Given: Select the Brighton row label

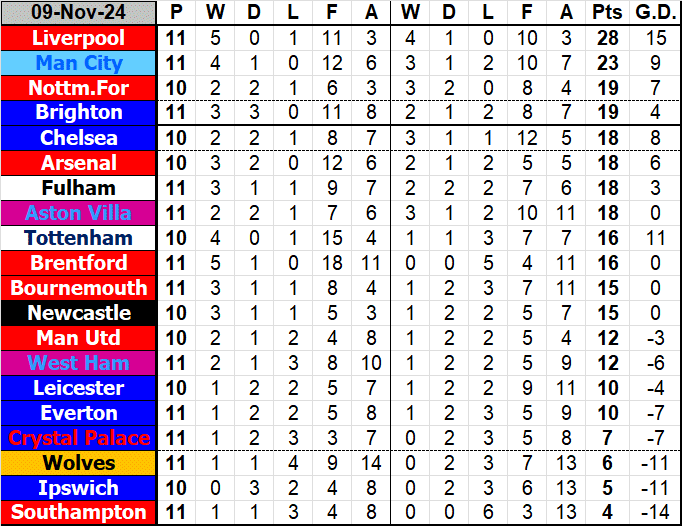Looking at the screenshot, I should point(79,113).
